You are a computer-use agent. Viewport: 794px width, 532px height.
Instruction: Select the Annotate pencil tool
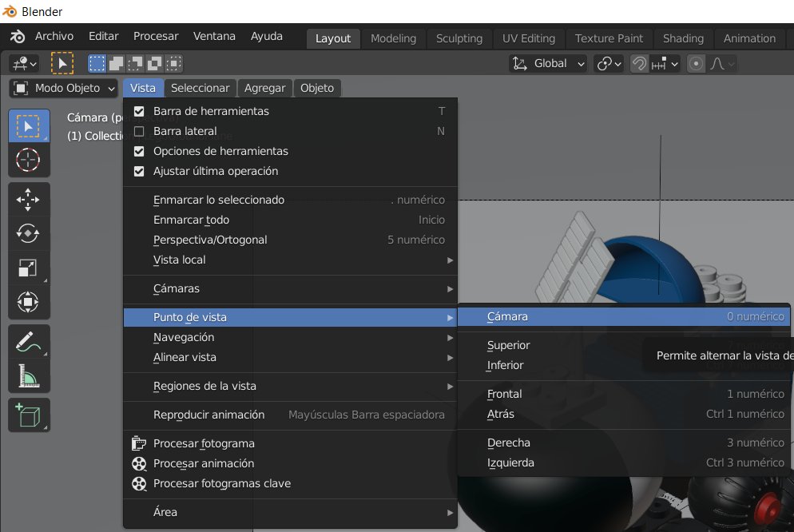pos(29,342)
